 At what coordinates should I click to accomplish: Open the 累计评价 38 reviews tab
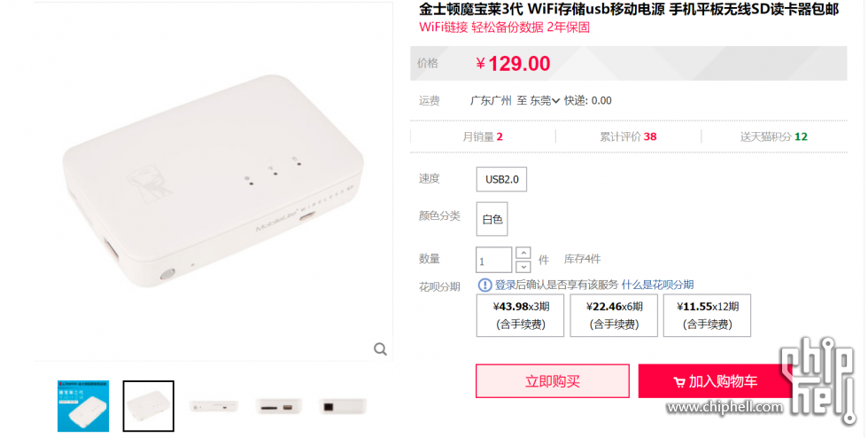tap(628, 137)
